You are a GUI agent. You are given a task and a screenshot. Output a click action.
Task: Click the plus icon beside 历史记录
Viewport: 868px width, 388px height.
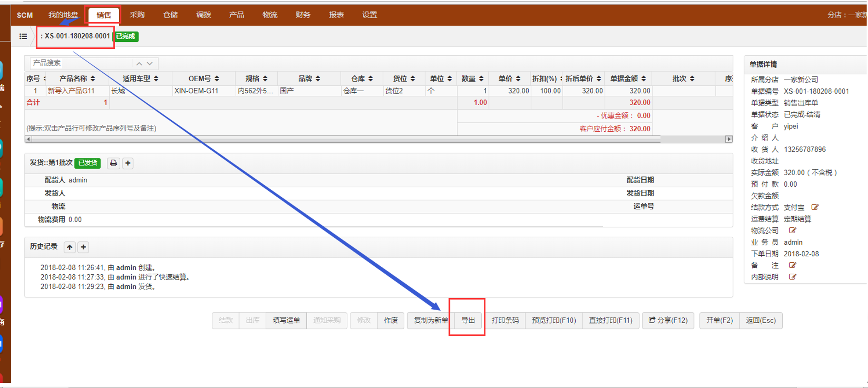[x=83, y=247]
